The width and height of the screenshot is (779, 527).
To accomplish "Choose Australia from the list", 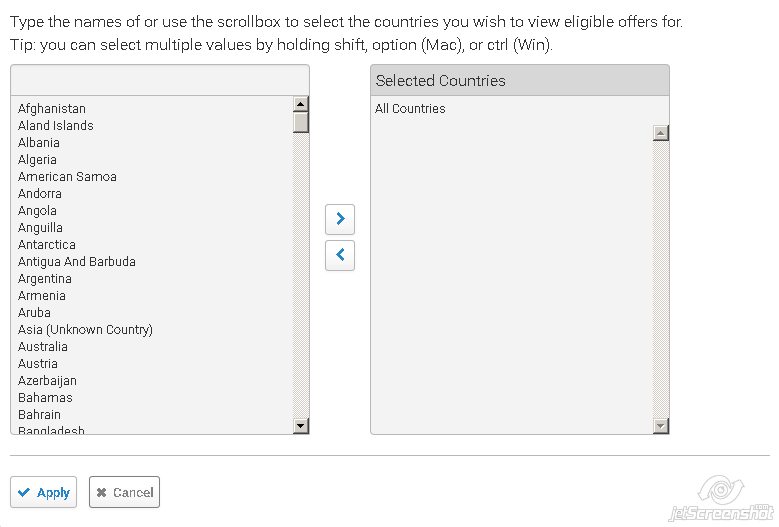I will (43, 347).
